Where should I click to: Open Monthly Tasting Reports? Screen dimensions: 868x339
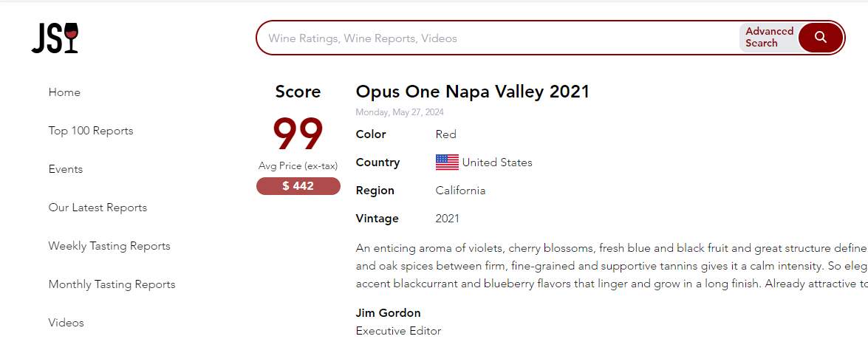[112, 284]
